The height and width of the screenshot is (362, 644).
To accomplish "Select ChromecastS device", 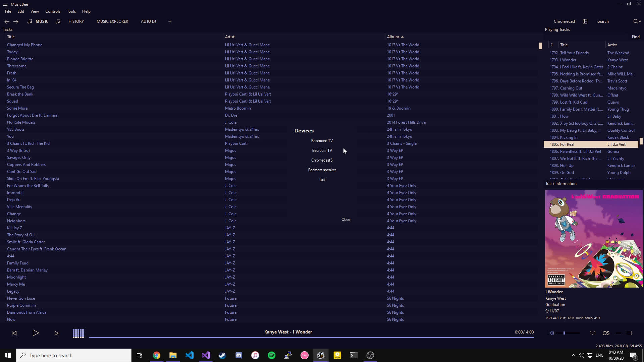I will pyautogui.click(x=322, y=160).
